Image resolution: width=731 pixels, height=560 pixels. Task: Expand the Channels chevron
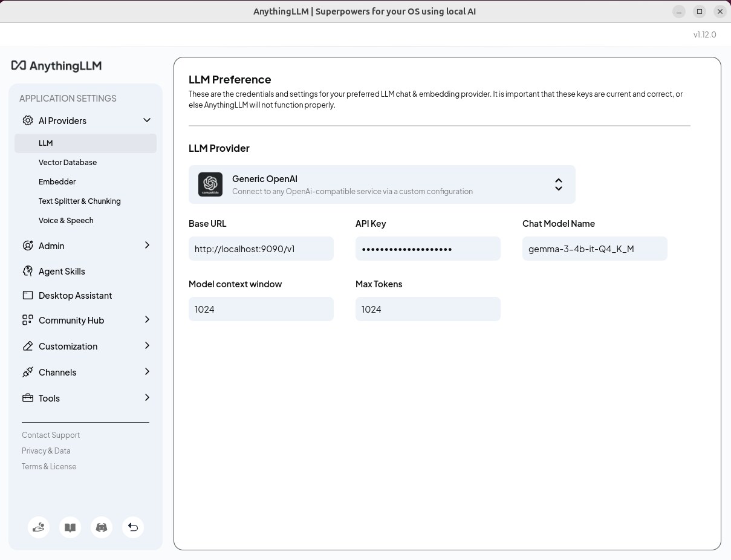147,371
